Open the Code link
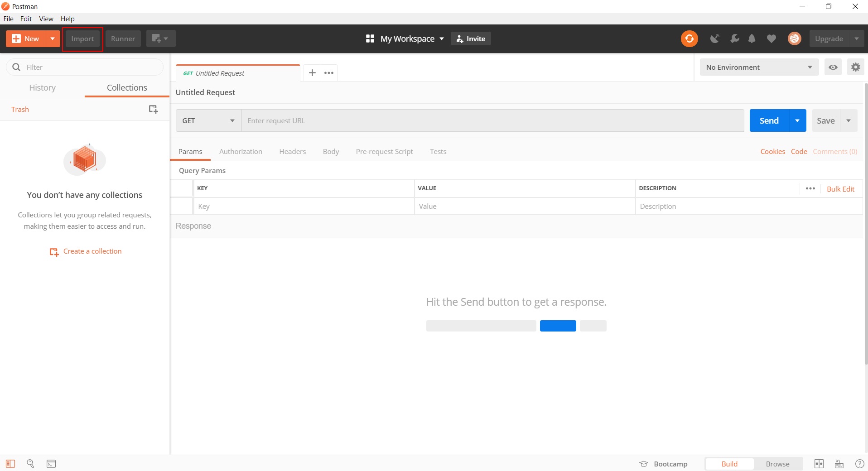This screenshot has width=868, height=471. coord(799,151)
